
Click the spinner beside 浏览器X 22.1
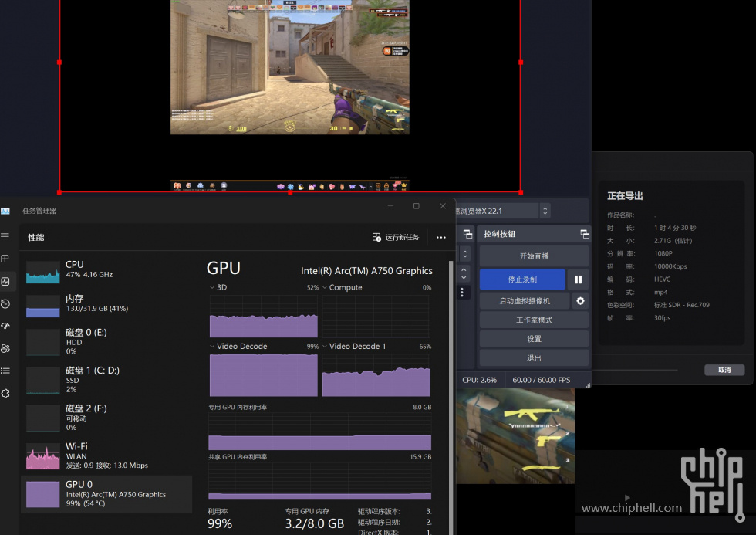point(545,211)
